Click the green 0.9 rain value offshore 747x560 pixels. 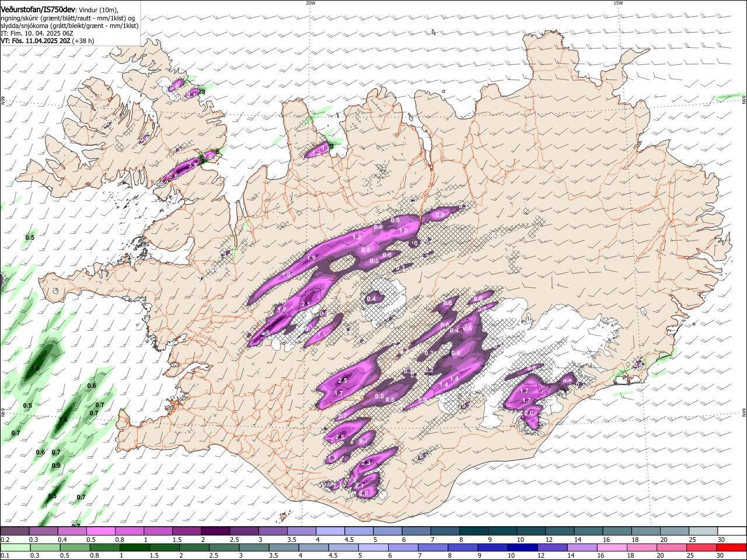tap(56, 466)
